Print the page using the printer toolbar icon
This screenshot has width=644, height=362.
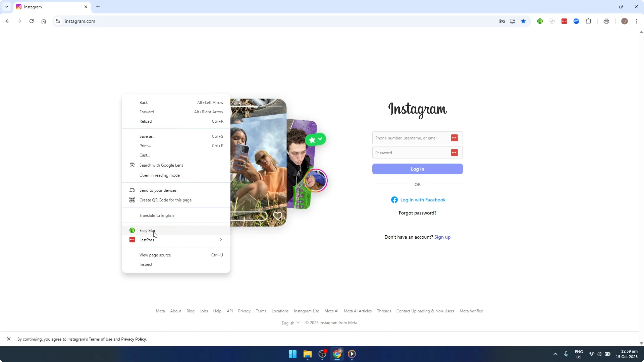[x=606, y=21]
